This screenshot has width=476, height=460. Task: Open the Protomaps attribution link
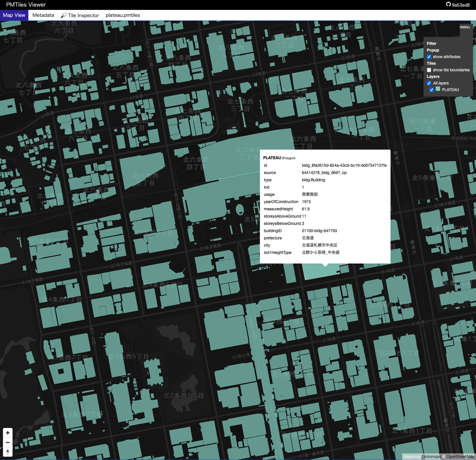click(431, 457)
